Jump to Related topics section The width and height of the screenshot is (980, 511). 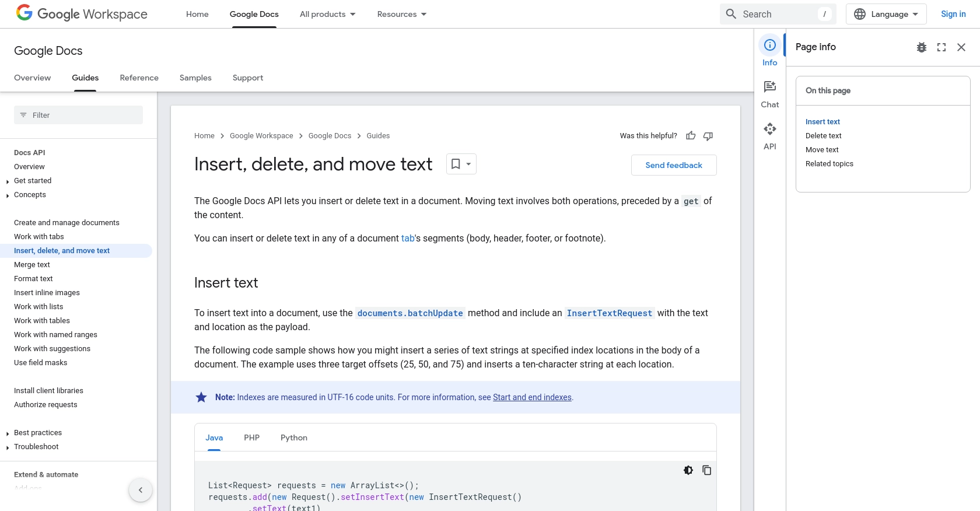tap(829, 164)
